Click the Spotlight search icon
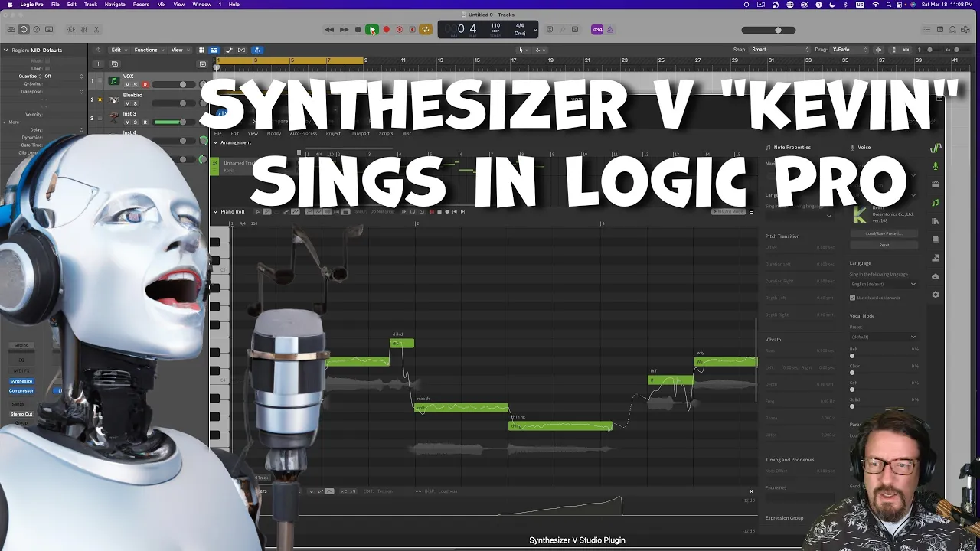980x551 pixels. coord(890,5)
